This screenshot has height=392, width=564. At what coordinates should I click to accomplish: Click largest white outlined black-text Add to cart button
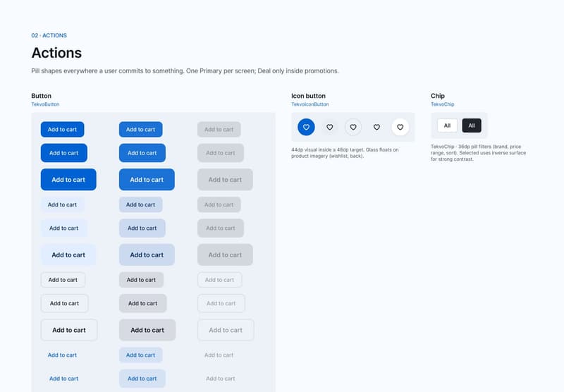pos(69,330)
